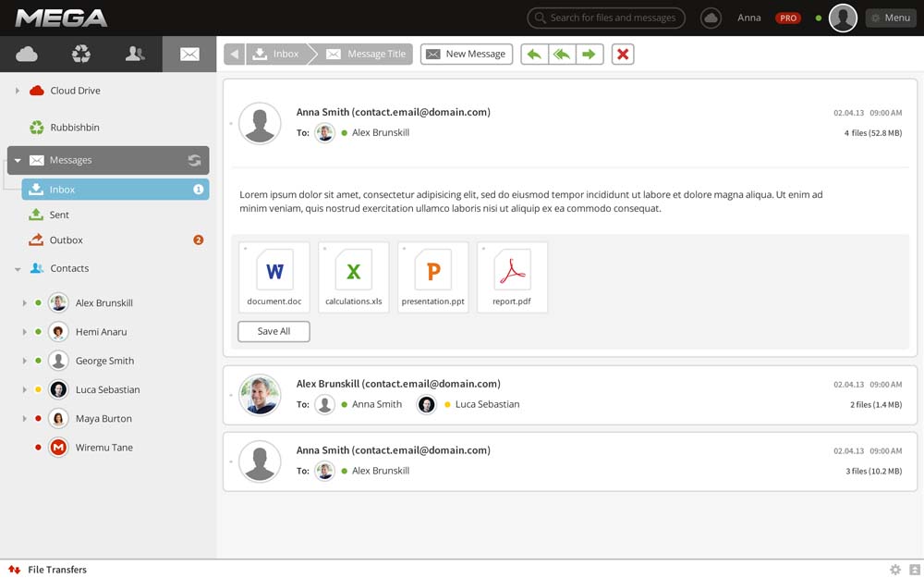924x578 pixels.
Task: Open the cloud drive tab icon
Action: coord(27,55)
